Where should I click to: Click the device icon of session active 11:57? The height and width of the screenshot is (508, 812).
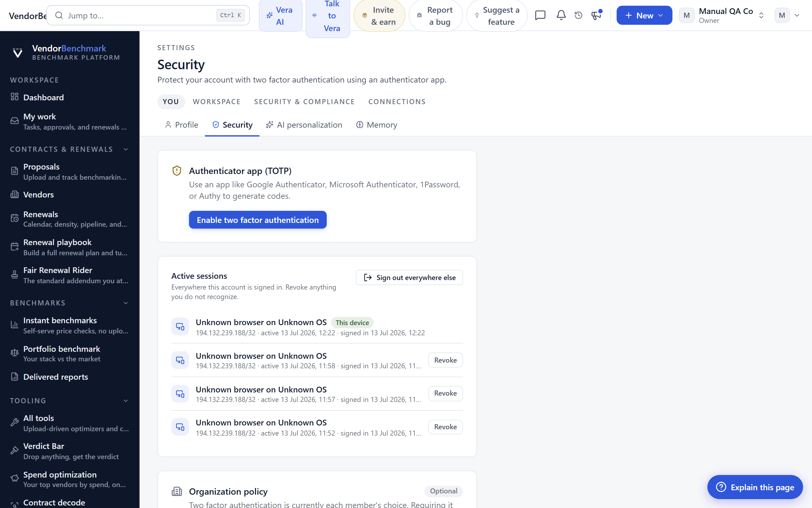coord(180,393)
